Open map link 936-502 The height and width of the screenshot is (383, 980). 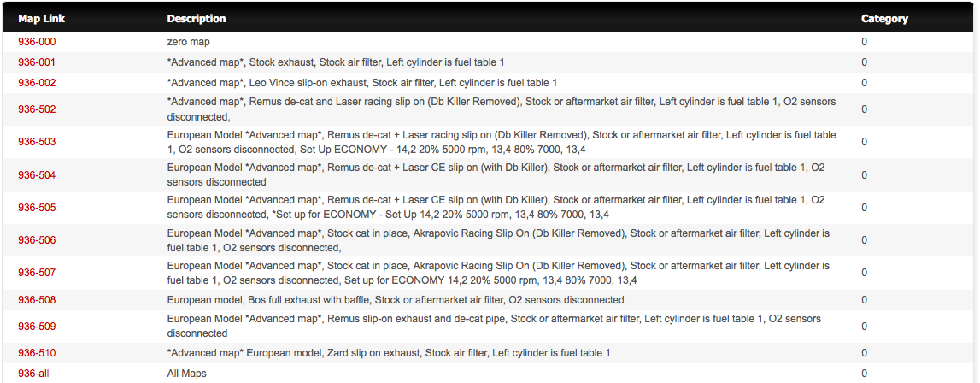[37, 109]
